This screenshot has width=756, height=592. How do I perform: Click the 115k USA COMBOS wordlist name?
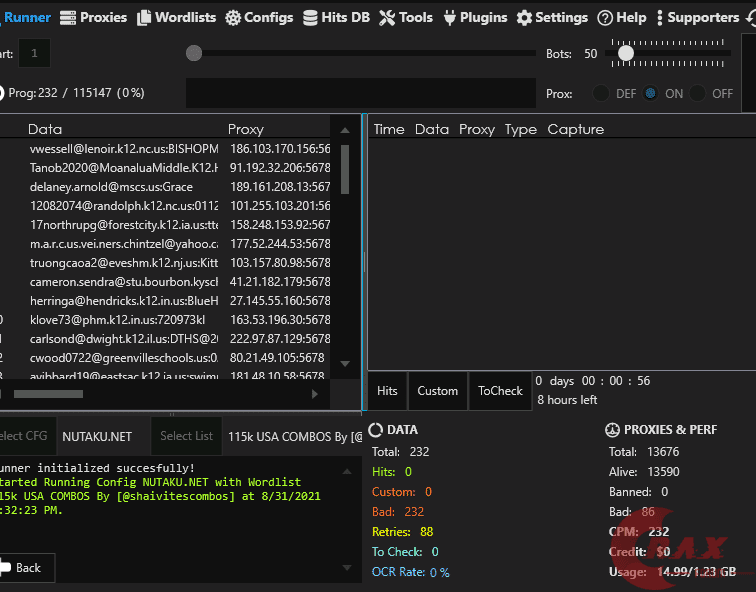[x=295, y=437]
